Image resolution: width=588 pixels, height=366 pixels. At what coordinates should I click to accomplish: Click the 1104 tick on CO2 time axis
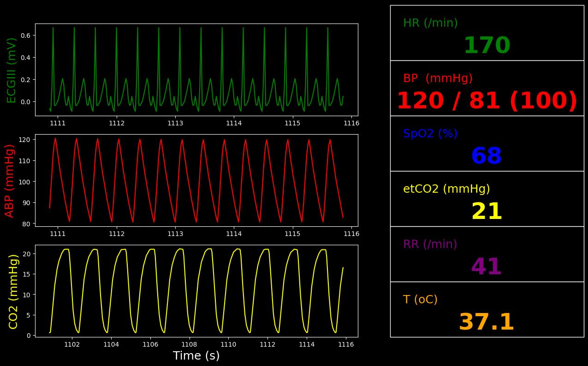[x=111, y=344]
